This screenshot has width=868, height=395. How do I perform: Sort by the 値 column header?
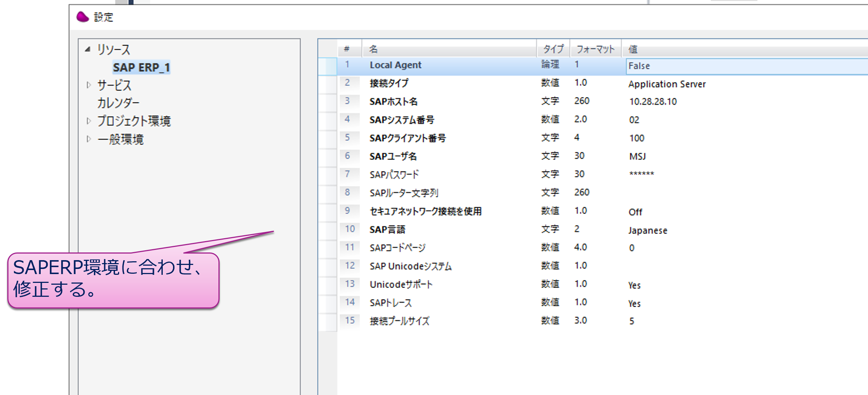pyautogui.click(x=745, y=49)
